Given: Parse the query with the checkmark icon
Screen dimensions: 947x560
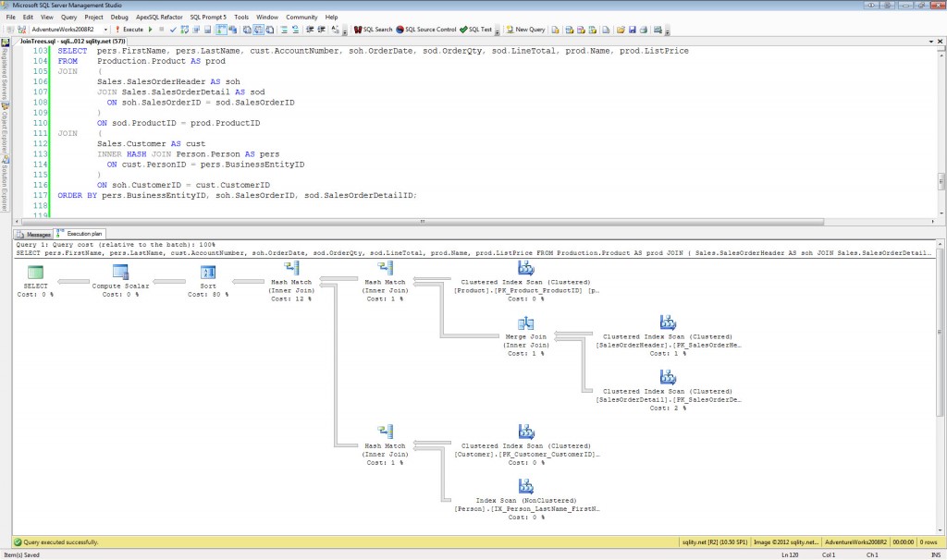Looking at the screenshot, I should (x=173, y=29).
